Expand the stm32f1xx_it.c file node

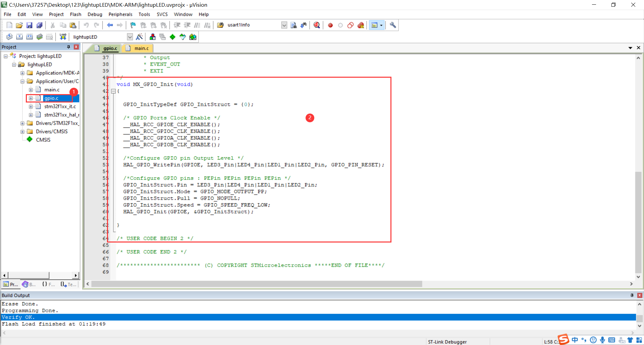(x=31, y=107)
